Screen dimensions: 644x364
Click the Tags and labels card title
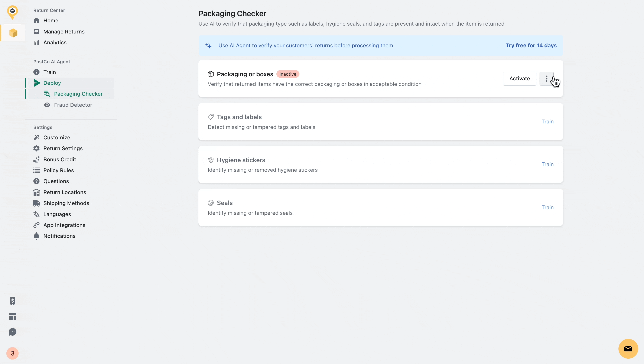pyautogui.click(x=239, y=117)
